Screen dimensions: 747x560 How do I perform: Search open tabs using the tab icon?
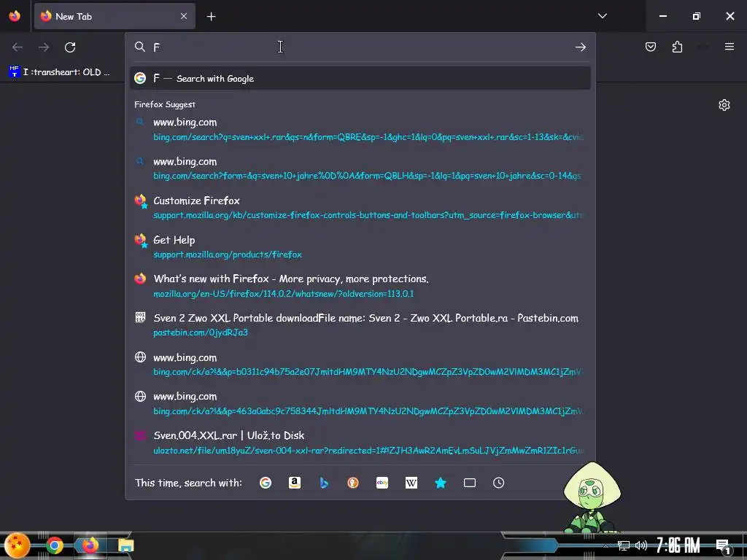(470, 483)
